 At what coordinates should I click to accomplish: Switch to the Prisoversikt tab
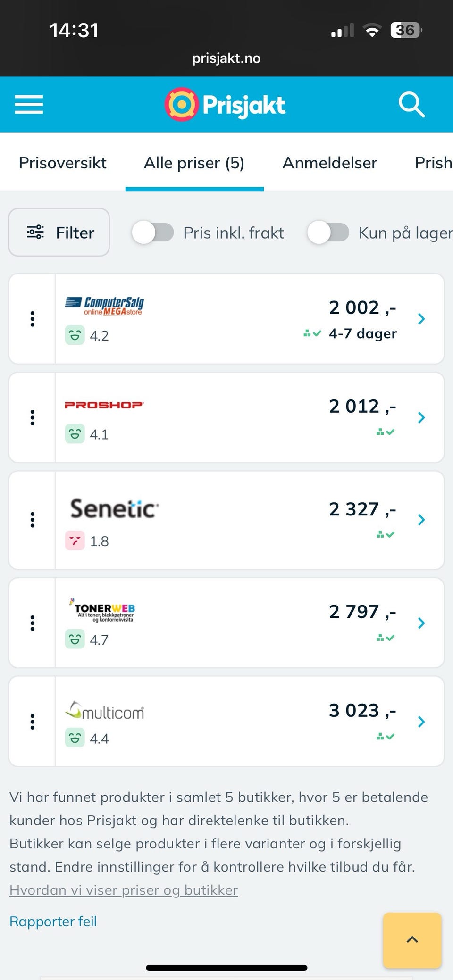(x=62, y=163)
